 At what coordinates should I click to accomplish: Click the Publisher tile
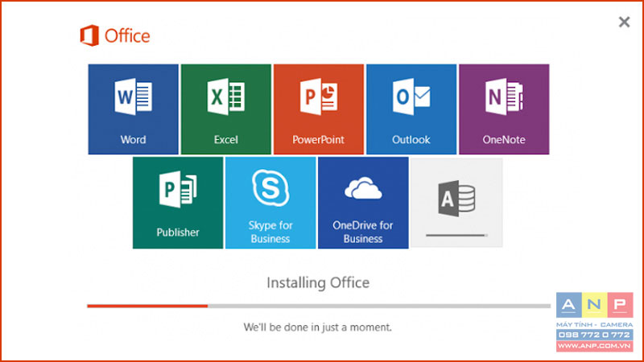tap(178, 203)
